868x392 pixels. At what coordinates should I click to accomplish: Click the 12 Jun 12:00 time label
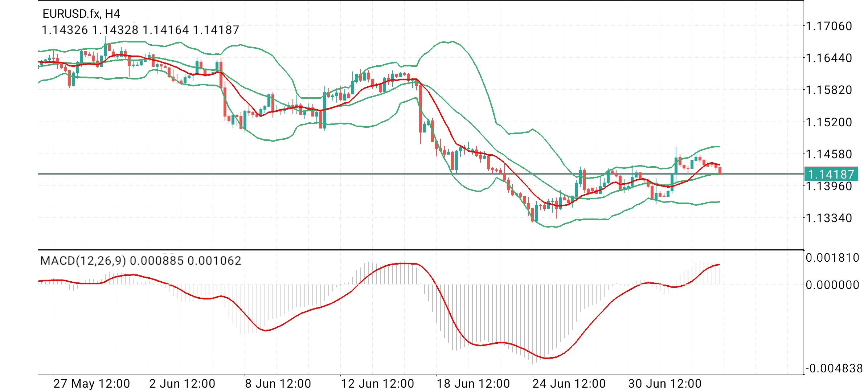(x=377, y=384)
